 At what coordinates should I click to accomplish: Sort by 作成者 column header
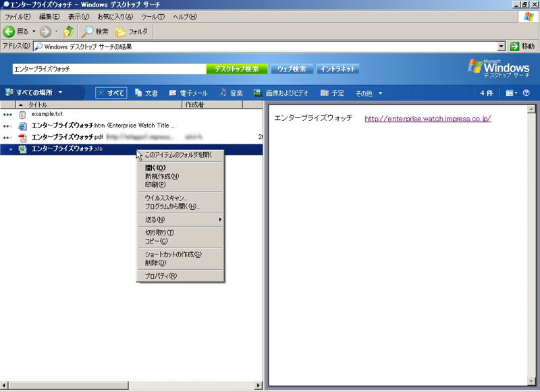pyautogui.click(x=212, y=105)
